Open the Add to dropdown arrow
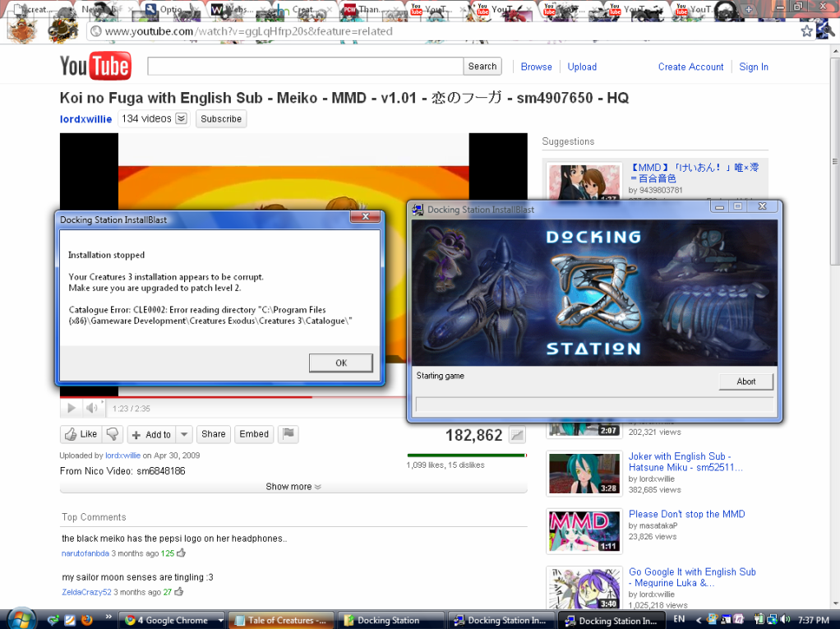The image size is (840, 629). 184,434
